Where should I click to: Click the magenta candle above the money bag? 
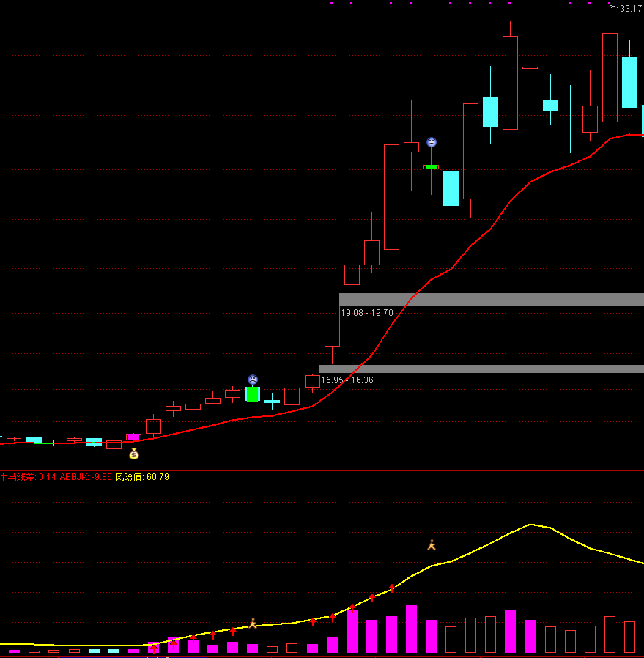coord(133,437)
